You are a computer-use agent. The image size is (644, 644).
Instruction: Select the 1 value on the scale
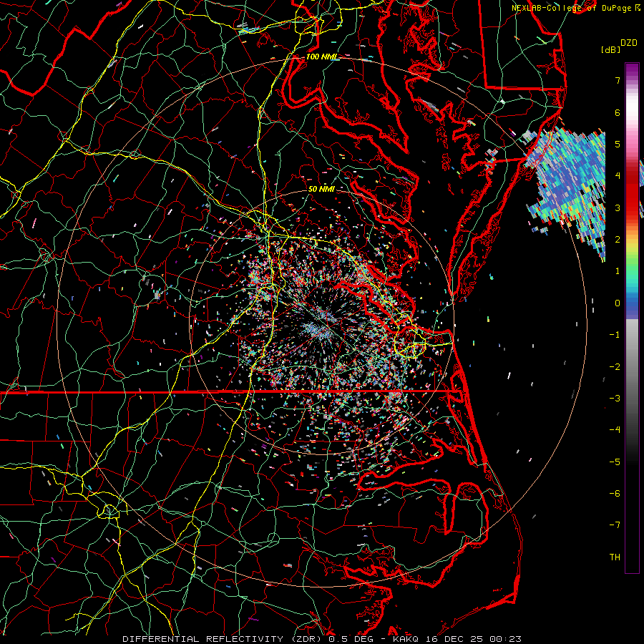[x=618, y=271]
